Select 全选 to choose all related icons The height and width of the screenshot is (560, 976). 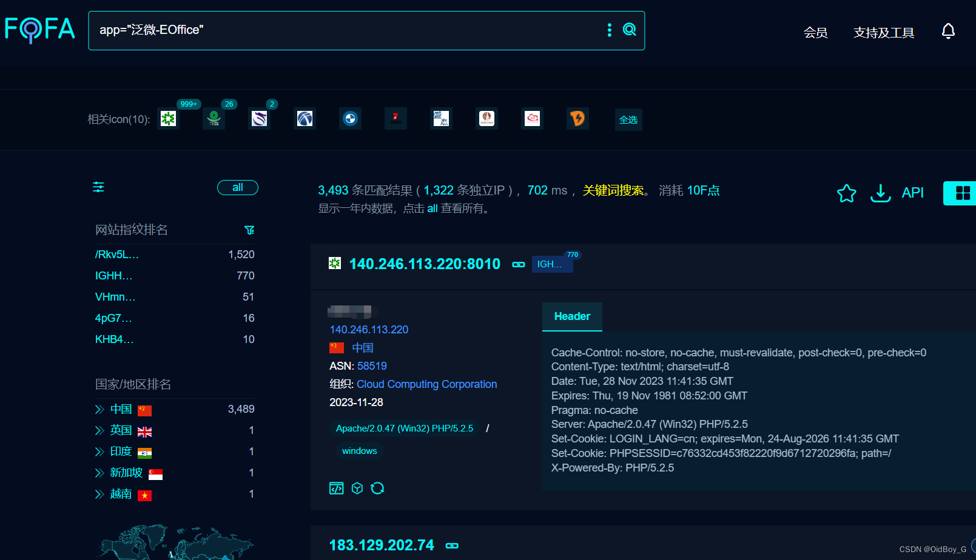coord(628,119)
